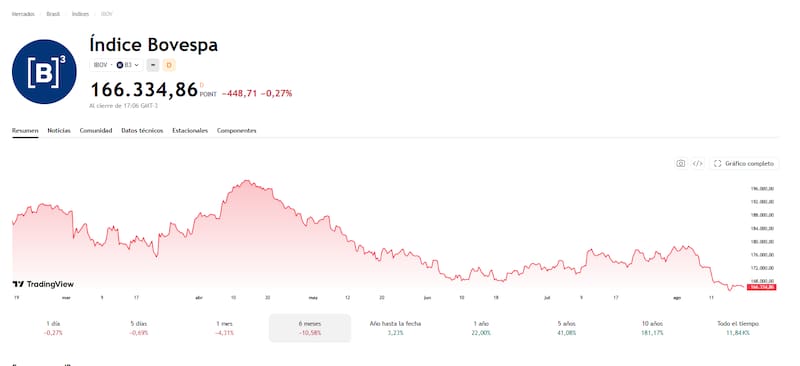This screenshot has width=800, height=366.
Task: Take a chart snapshot with camera icon
Action: coord(680,163)
